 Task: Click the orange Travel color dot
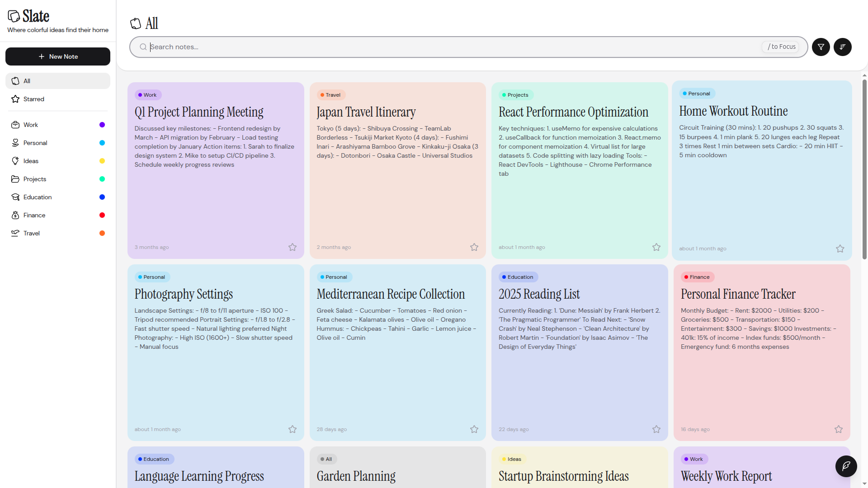click(x=102, y=233)
